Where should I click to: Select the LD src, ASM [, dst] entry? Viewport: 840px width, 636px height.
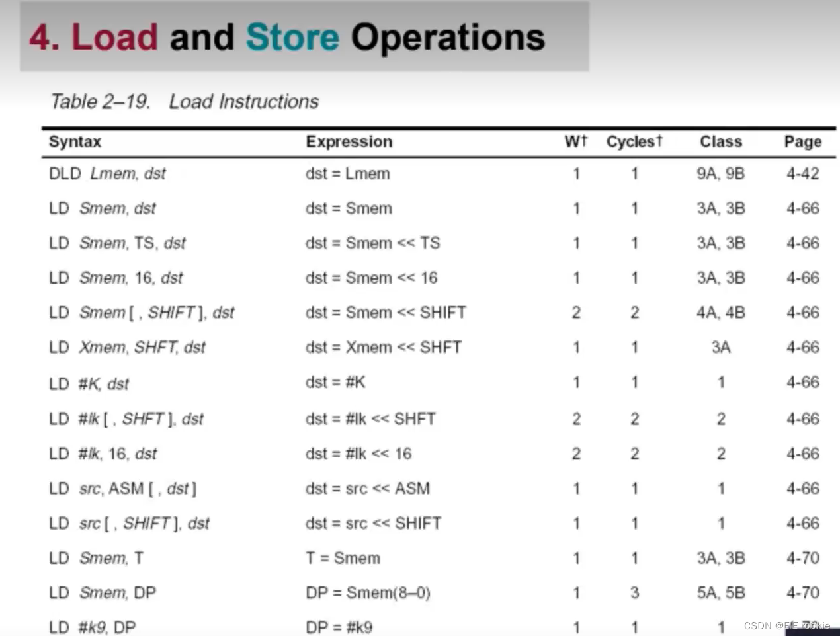[x=122, y=489]
